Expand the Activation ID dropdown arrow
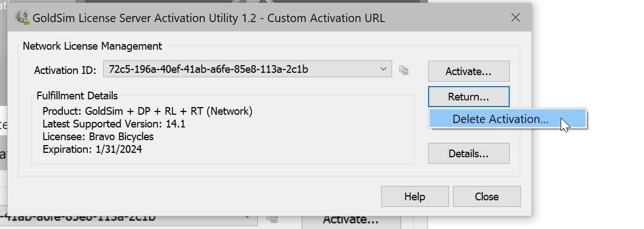This screenshot has width=644, height=229. coord(383,69)
